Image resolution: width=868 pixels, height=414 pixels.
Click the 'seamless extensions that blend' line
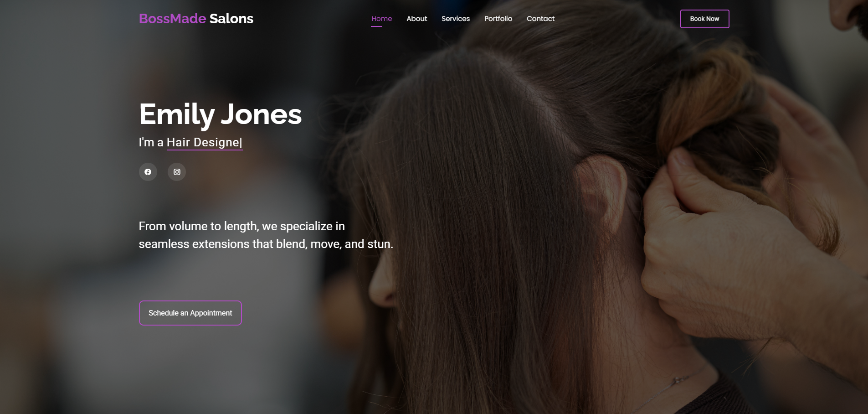click(266, 244)
